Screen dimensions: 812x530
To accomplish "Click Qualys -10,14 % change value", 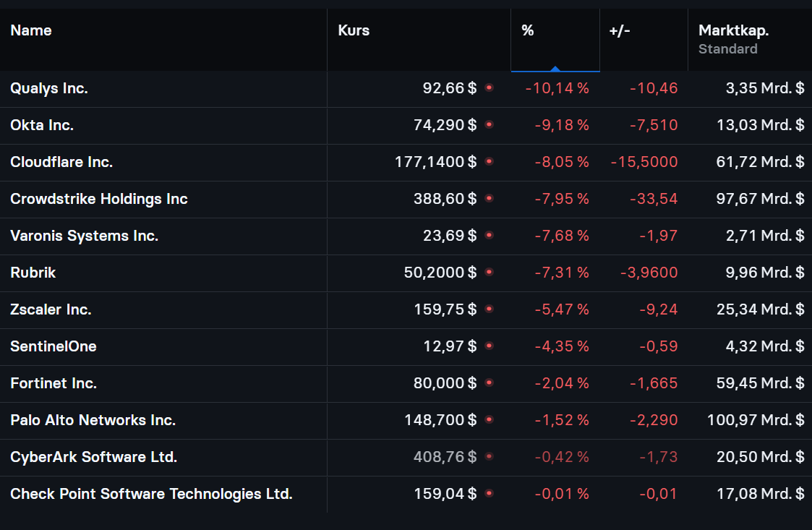I will tap(557, 88).
